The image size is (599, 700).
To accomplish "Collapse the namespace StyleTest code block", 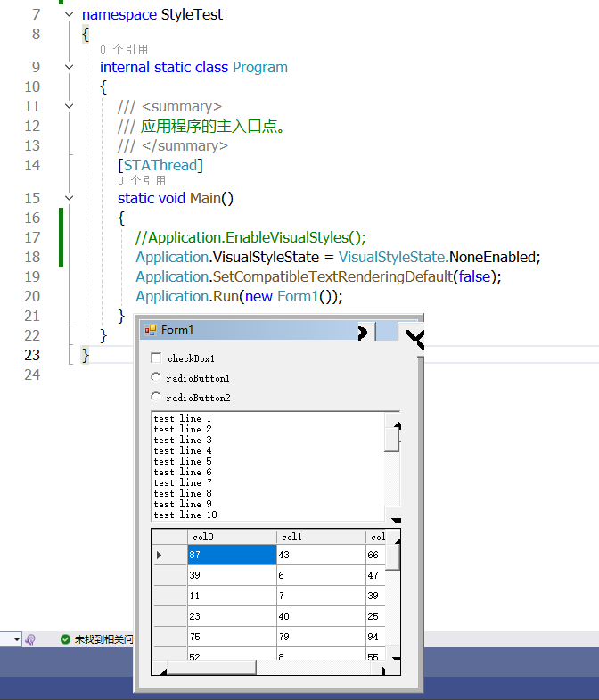I will (70, 14).
